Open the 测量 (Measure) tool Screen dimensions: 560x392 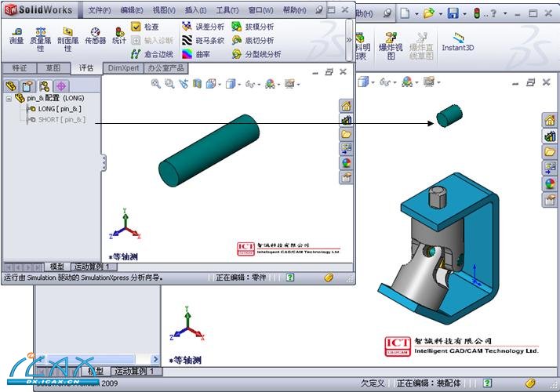[x=16, y=36]
